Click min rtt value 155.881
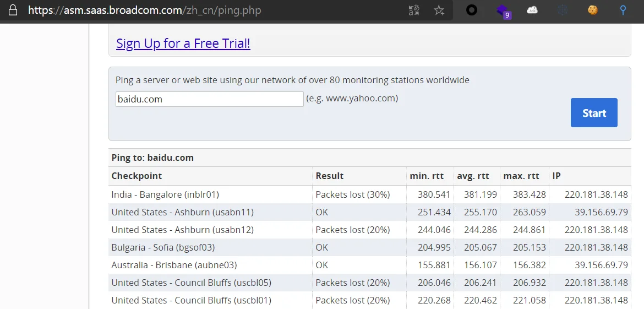Viewport: 644px width, 309px height. coord(434,265)
